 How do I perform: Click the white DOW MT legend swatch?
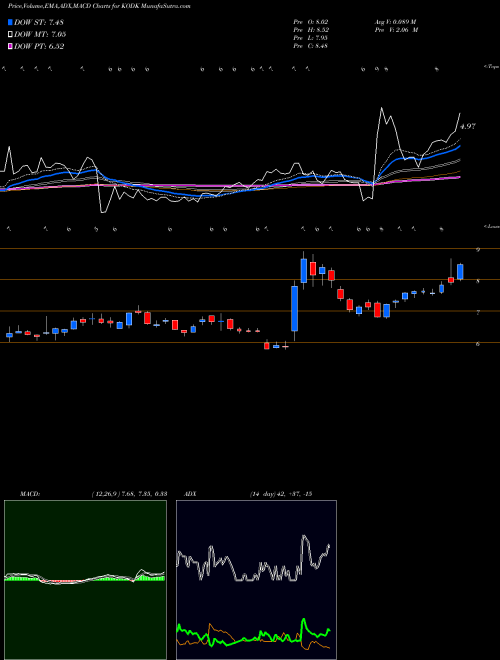pyautogui.click(x=11, y=34)
